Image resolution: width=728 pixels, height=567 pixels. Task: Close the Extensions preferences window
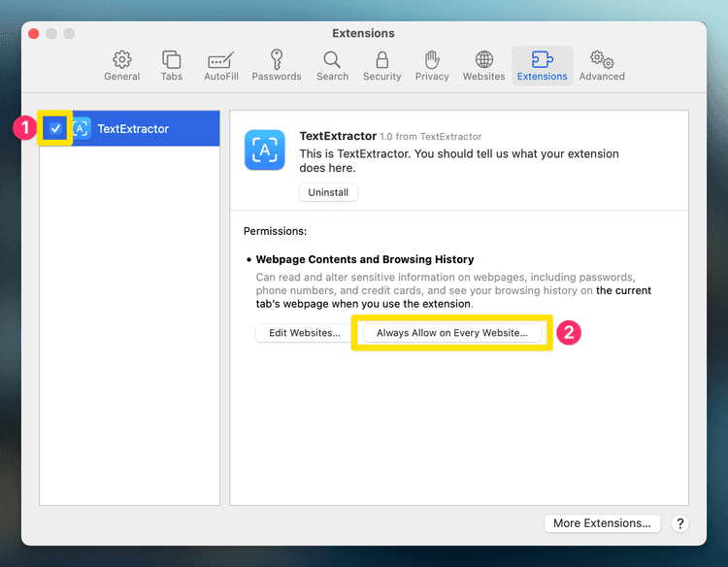click(33, 34)
